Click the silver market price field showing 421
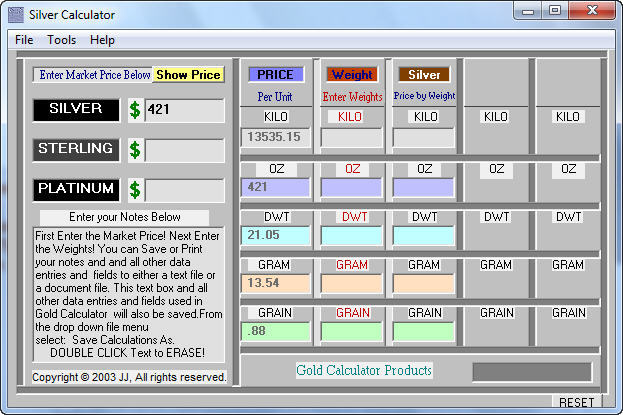This screenshot has width=623, height=415. (184, 110)
